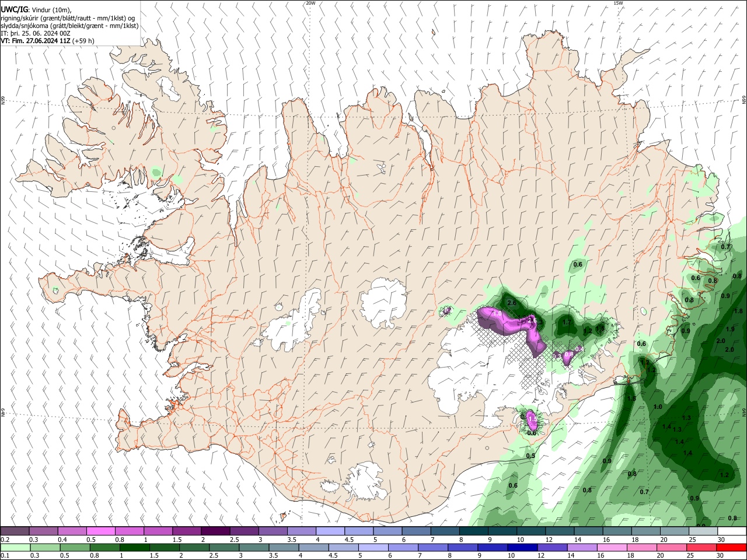
Task: Click the '1.8' precipitation value at east edge
Action: pyautogui.click(x=738, y=311)
